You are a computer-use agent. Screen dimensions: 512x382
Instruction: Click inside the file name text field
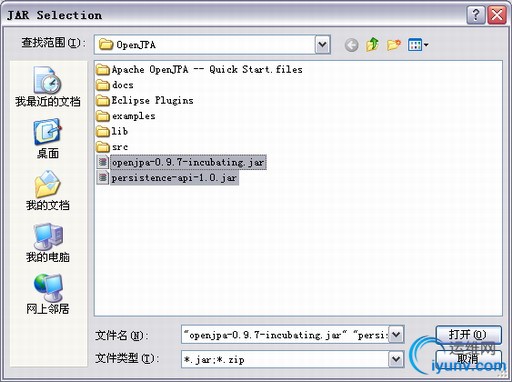point(285,334)
